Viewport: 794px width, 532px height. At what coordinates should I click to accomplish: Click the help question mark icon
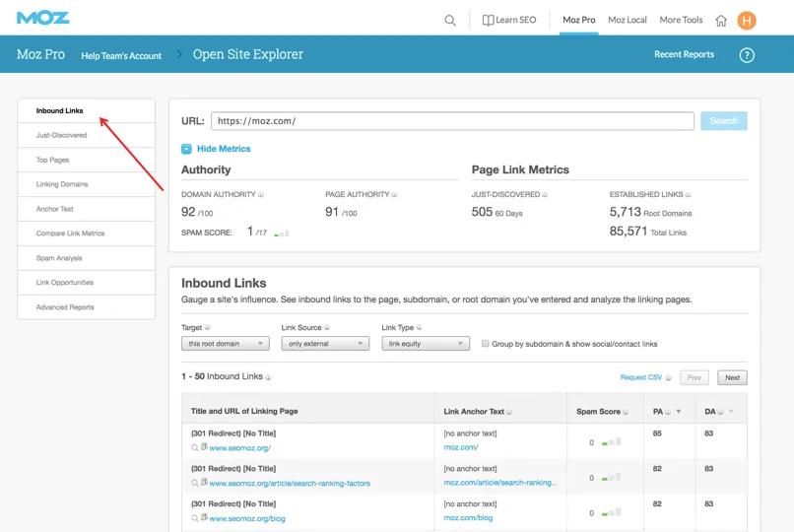(747, 55)
